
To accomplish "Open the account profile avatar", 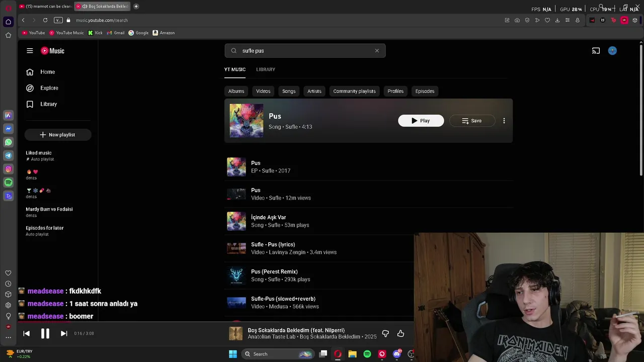I will (x=612, y=51).
